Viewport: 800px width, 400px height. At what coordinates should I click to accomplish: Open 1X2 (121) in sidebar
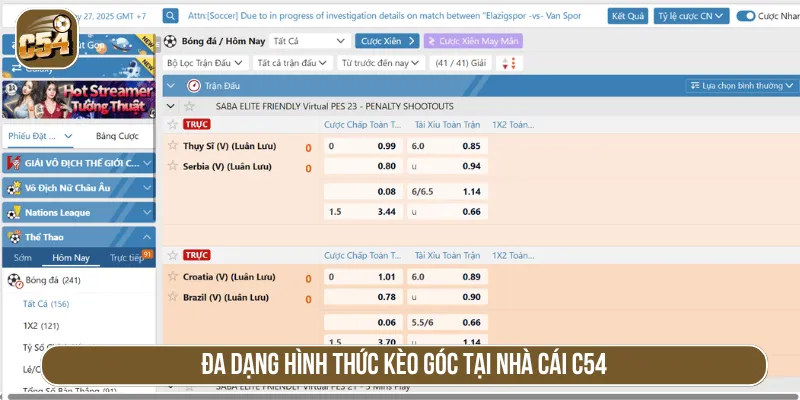pyautogui.click(x=41, y=326)
